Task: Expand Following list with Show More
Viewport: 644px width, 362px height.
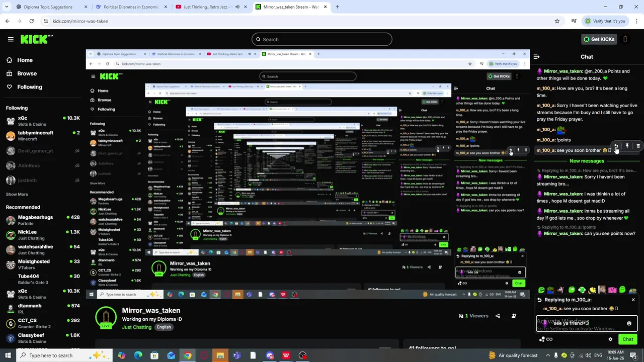Action: click(17, 194)
